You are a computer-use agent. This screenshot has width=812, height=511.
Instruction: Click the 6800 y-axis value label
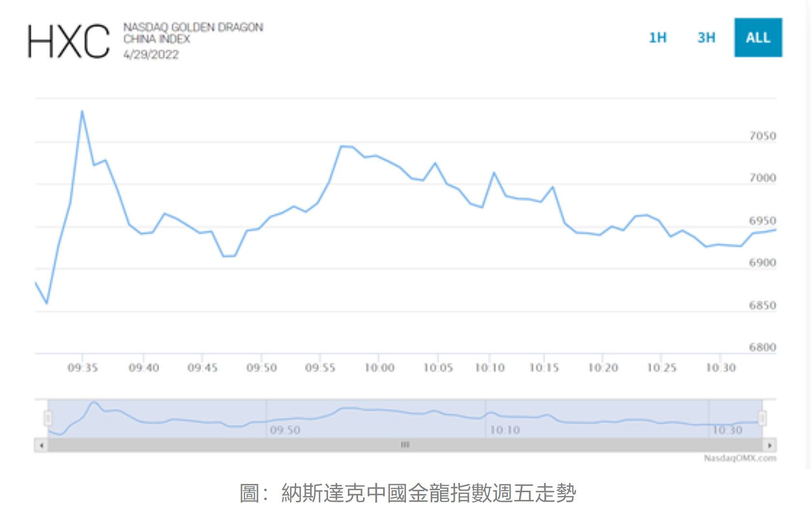(x=762, y=347)
